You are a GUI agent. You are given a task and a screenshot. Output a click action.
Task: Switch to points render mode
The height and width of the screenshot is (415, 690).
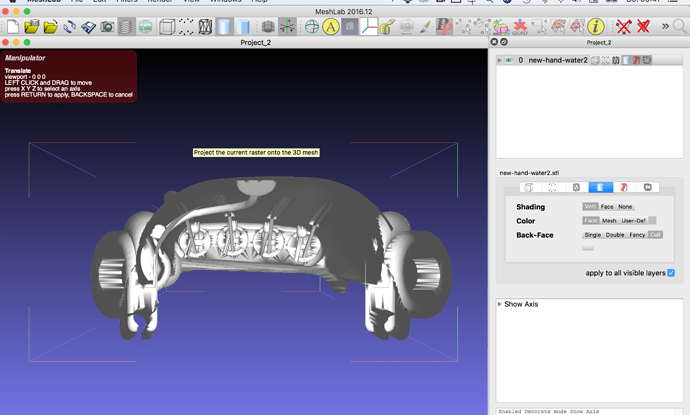[x=186, y=27]
